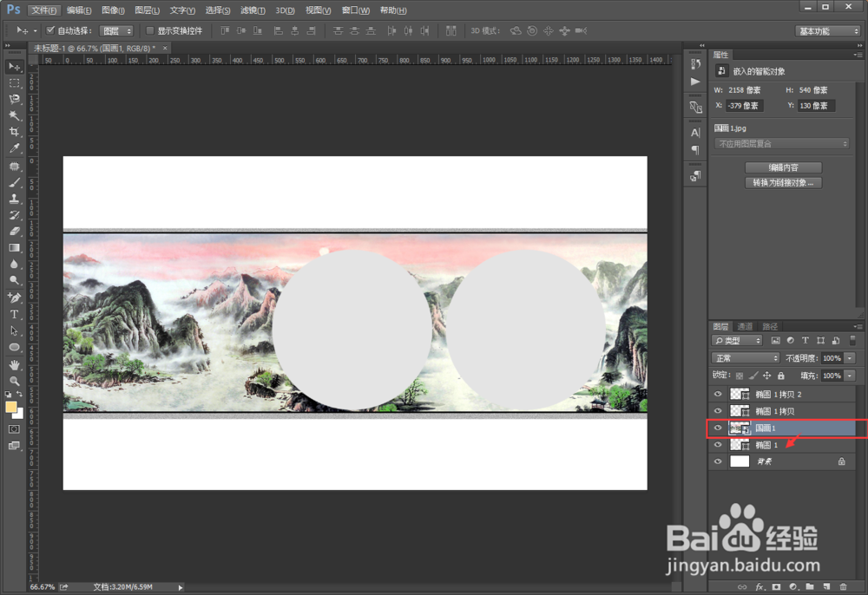Create new layer icon
The height and width of the screenshot is (595, 868).
[826, 586]
